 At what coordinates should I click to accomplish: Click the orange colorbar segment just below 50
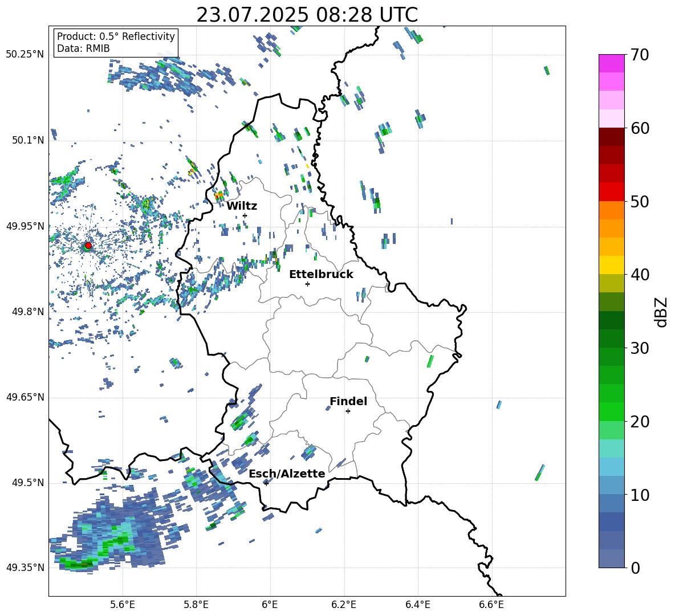pos(612,210)
